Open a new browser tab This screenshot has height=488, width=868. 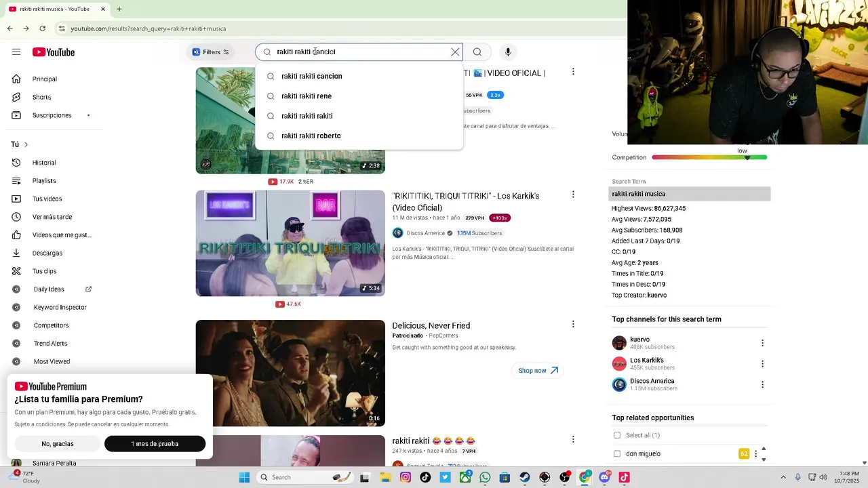[119, 9]
